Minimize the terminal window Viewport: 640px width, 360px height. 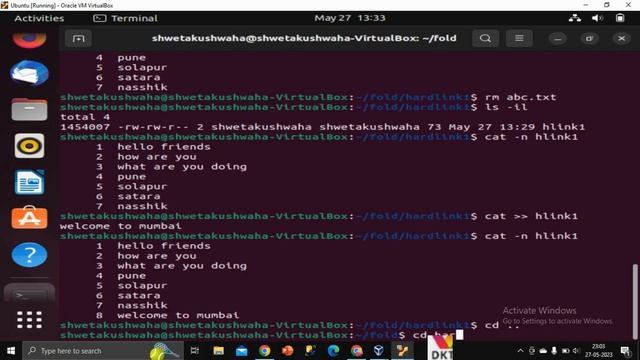click(x=558, y=38)
